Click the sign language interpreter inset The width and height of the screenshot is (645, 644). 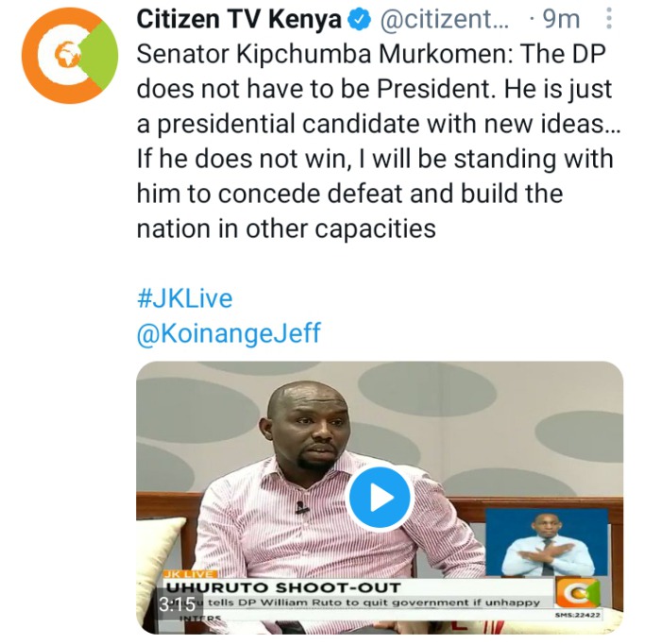[x=547, y=542]
